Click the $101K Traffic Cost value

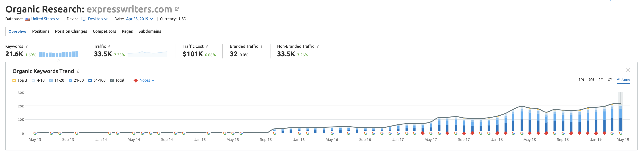(x=193, y=54)
